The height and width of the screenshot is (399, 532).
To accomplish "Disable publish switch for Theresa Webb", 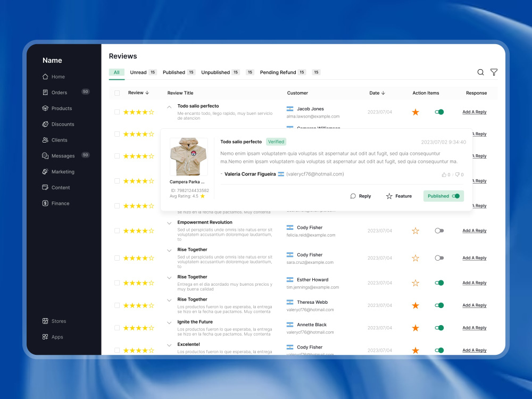I will click(x=439, y=305).
